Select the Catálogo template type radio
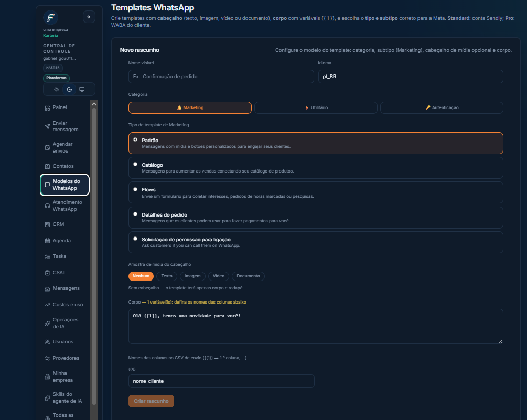527x420 pixels. point(135,164)
